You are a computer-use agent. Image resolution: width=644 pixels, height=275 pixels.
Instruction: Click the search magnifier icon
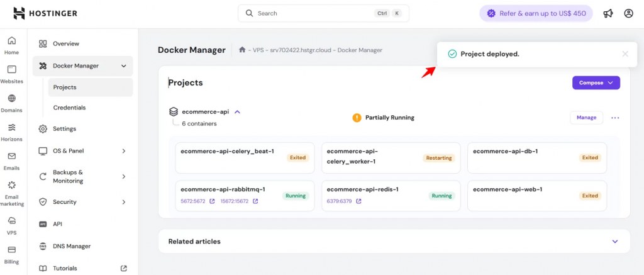(x=249, y=13)
